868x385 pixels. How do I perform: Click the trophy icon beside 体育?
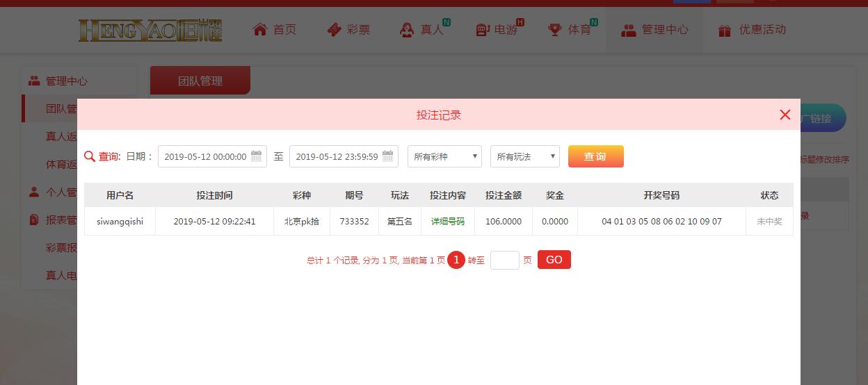tap(555, 30)
